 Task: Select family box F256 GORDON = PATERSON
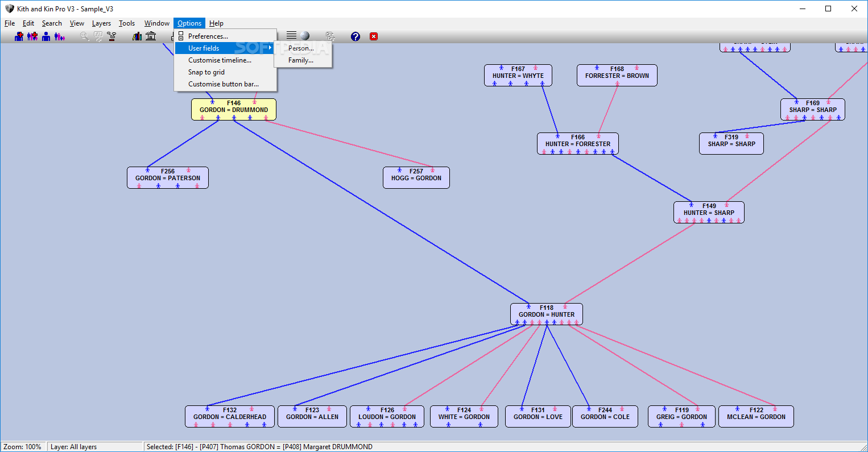(x=168, y=178)
